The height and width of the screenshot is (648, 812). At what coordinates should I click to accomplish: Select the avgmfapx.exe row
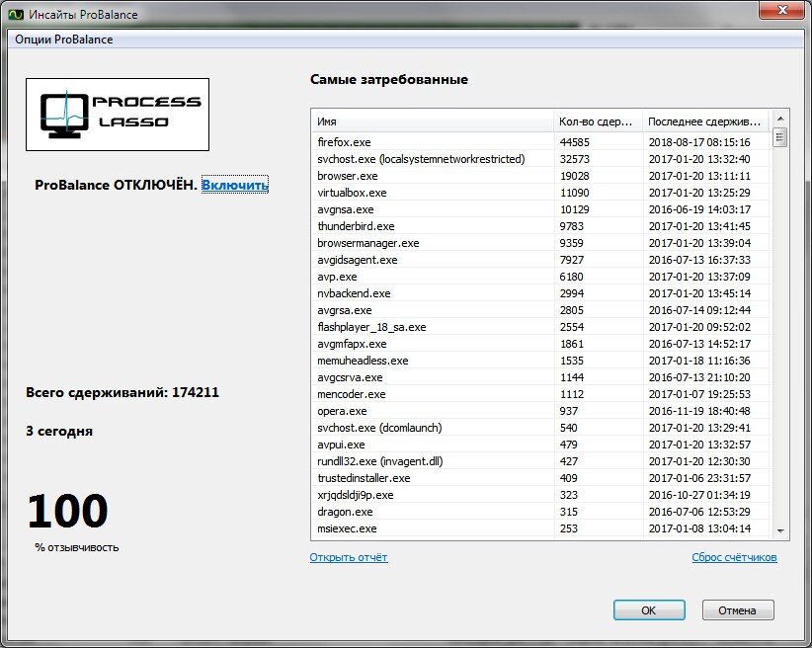tap(541, 344)
